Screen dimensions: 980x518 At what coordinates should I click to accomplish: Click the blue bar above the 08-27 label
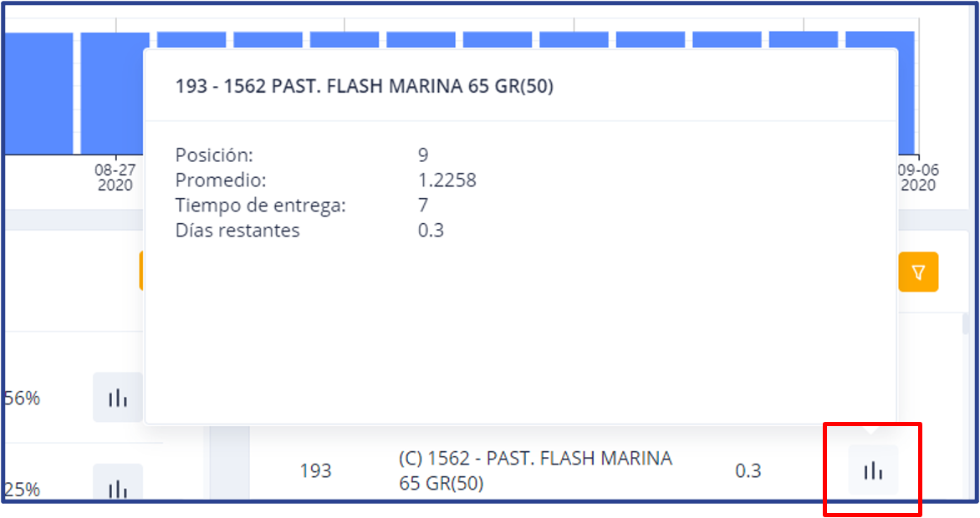click(115, 92)
